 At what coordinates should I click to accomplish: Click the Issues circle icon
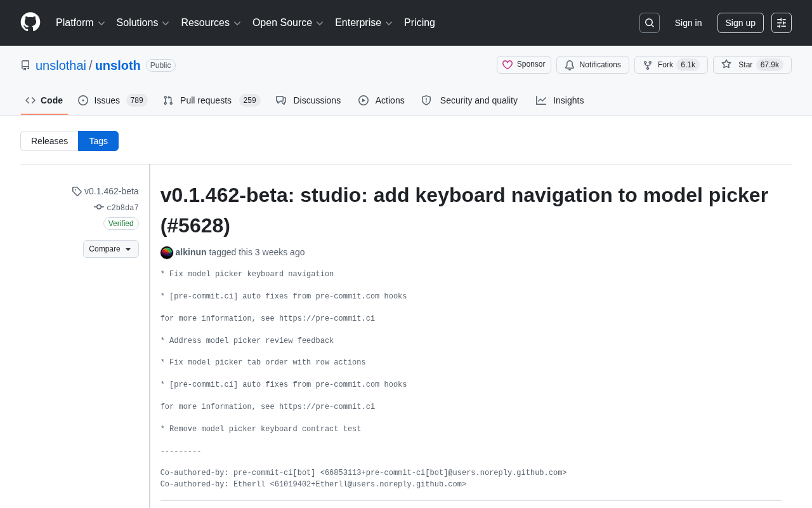(x=83, y=100)
